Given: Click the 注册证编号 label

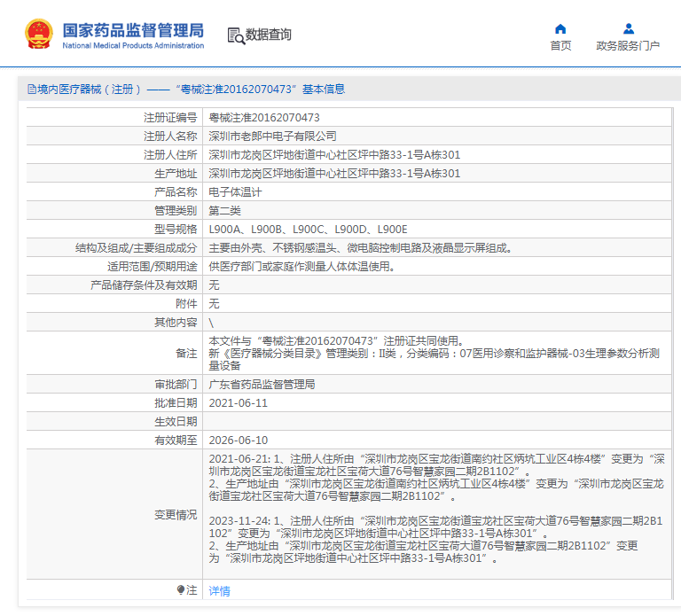Looking at the screenshot, I should pyautogui.click(x=170, y=118).
